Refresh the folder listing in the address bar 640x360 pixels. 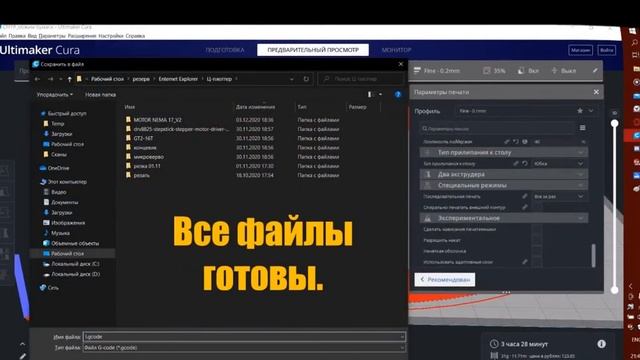[306, 79]
